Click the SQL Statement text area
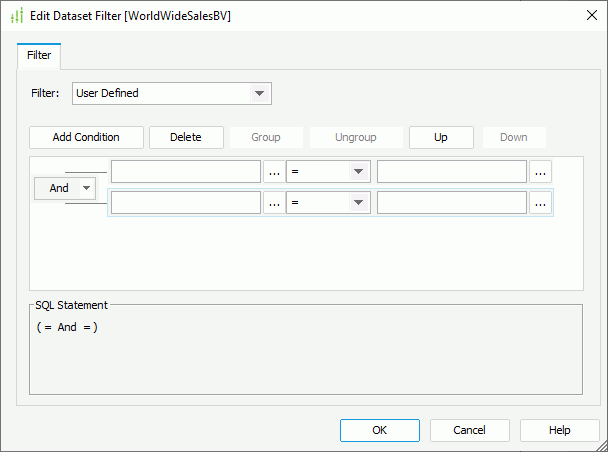The width and height of the screenshot is (608, 452). point(306,350)
